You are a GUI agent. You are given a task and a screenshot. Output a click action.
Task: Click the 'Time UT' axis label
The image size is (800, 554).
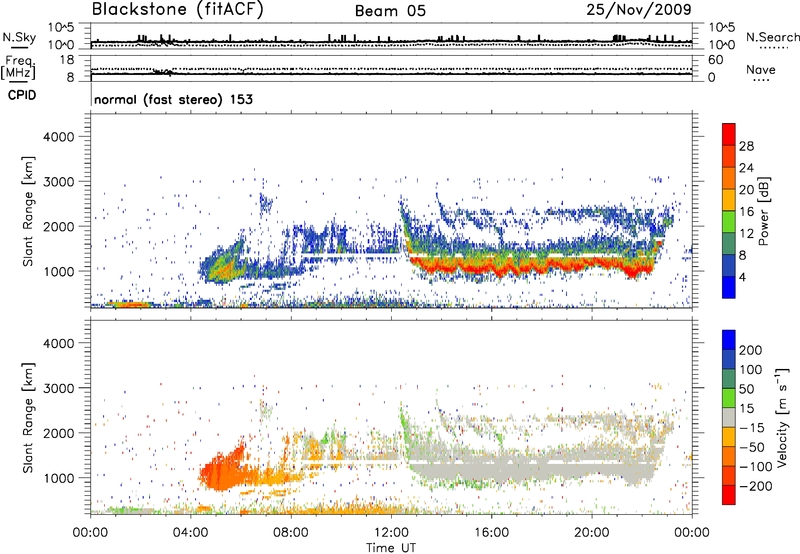pyautogui.click(x=391, y=548)
